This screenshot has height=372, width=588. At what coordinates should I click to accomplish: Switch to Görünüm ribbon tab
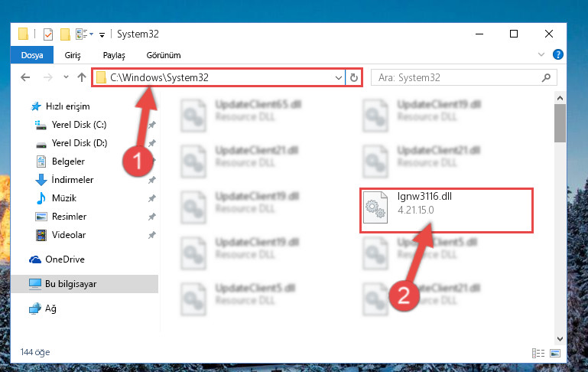point(164,55)
